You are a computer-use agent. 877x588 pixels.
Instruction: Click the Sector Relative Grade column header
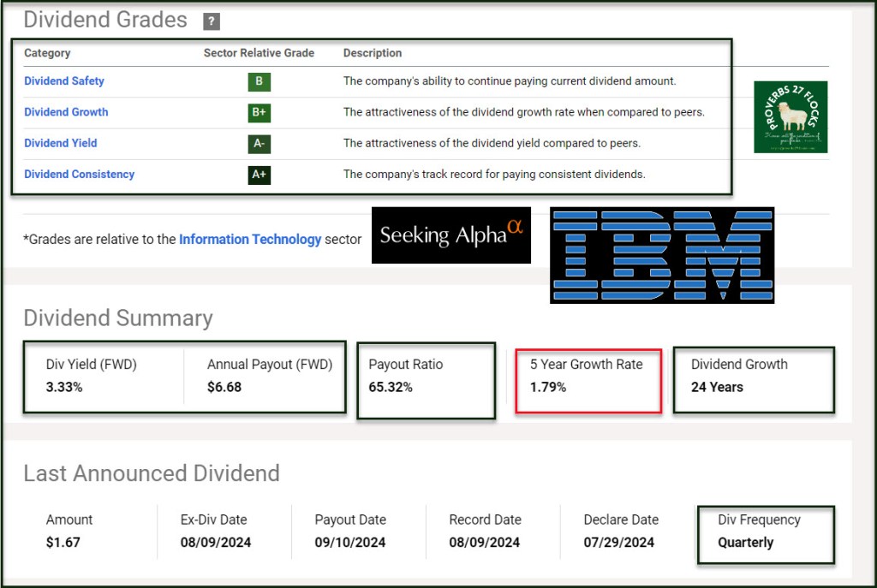point(259,53)
